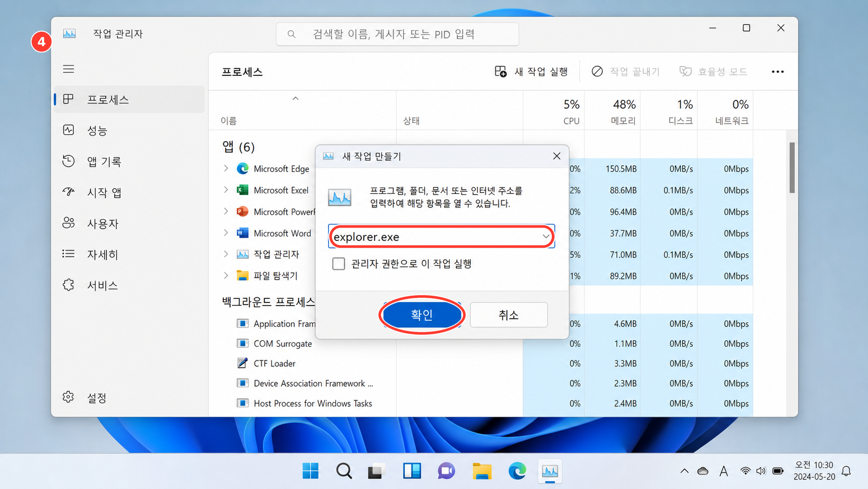Click 효율성 모드 button
The height and width of the screenshot is (489, 868).
[x=713, y=72]
